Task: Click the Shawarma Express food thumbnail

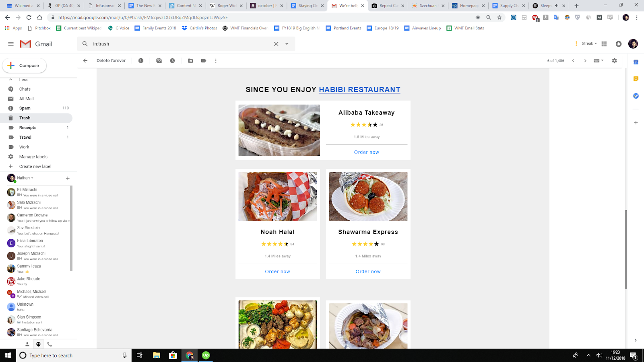Action: 368,197
